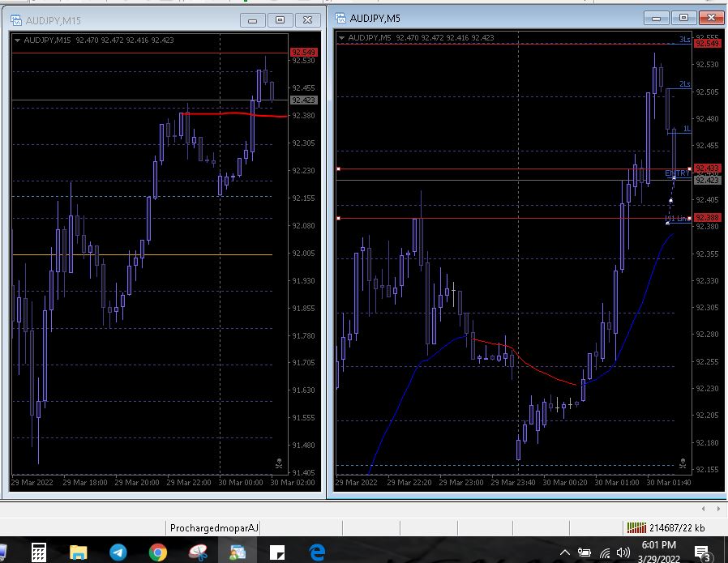Screen dimensions: 728x563
Task: Click the volume speaker tray icon
Action: [623, 552]
